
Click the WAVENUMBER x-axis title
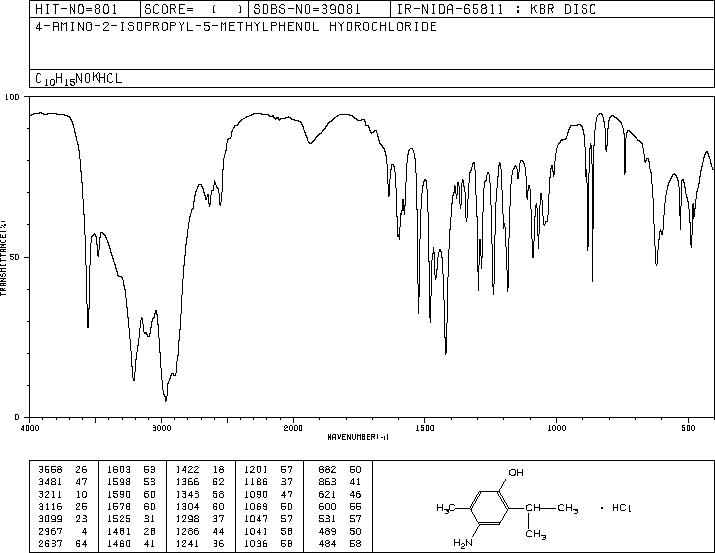pos(358,437)
